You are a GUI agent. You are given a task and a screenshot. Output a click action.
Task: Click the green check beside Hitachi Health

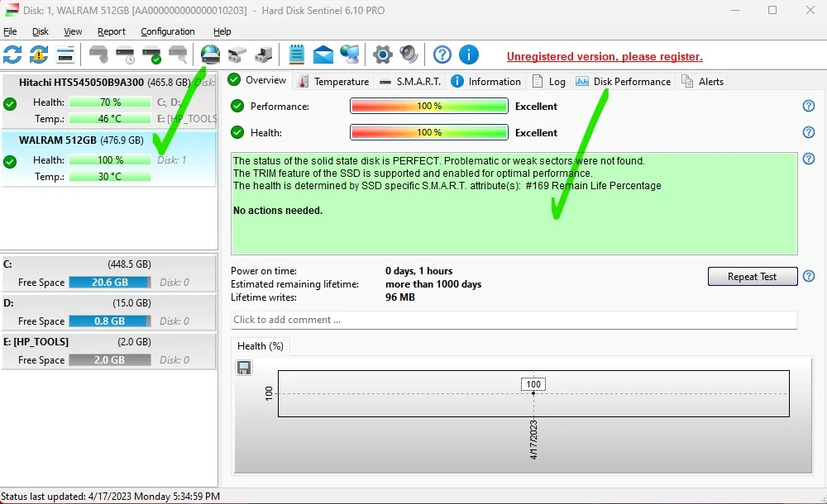point(9,104)
